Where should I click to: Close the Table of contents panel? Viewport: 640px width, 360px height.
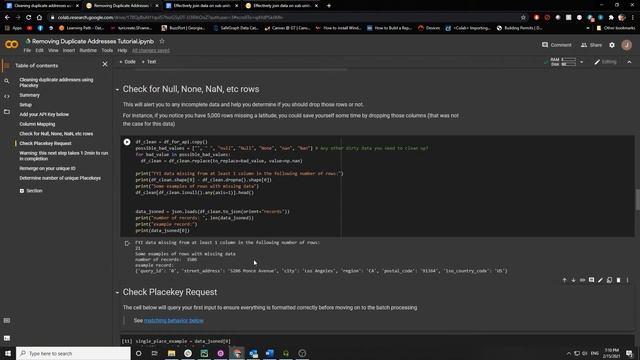[x=105, y=64]
